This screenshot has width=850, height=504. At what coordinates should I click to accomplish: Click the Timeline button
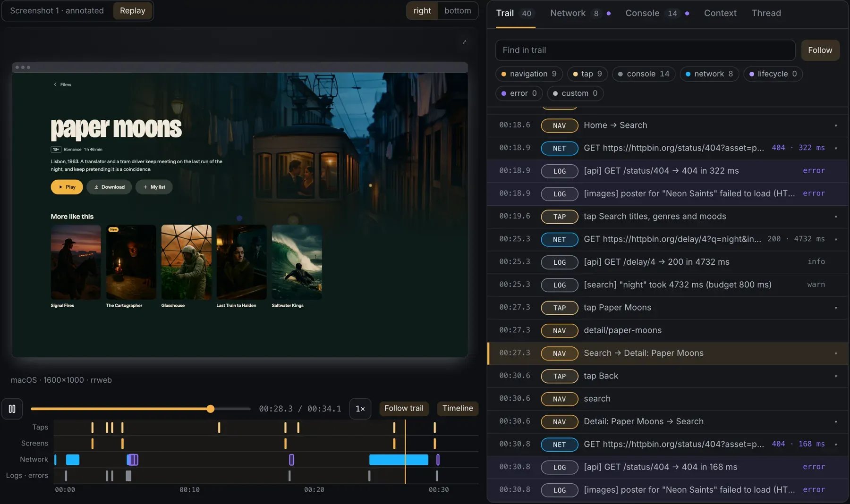[x=458, y=408]
